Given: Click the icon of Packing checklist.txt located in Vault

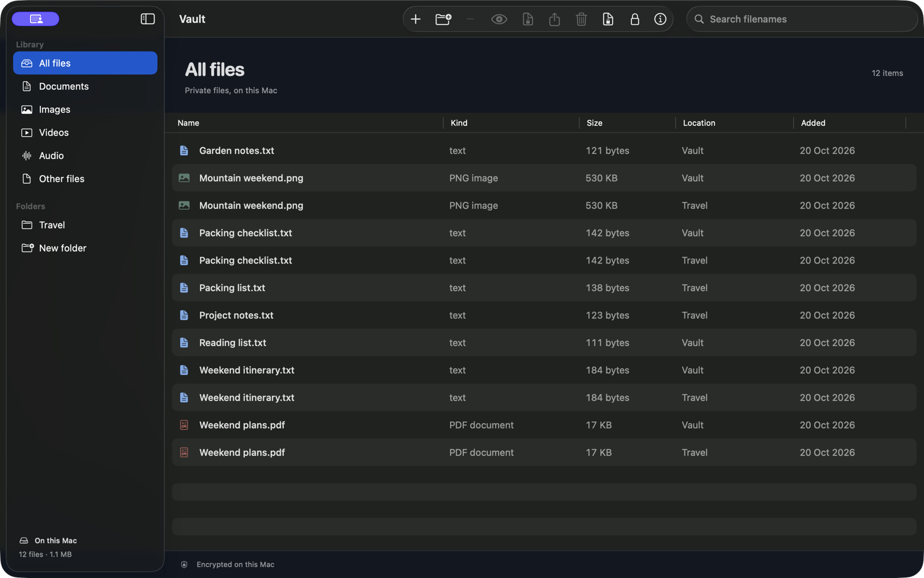Looking at the screenshot, I should pos(184,233).
